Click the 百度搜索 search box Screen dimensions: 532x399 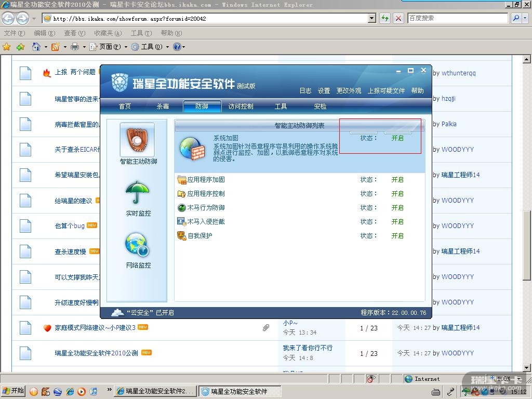coord(457,18)
